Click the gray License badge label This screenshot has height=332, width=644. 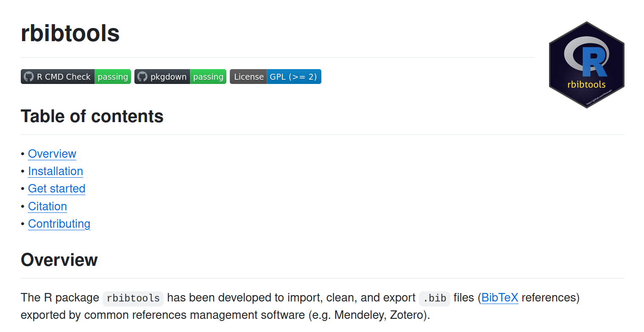click(248, 77)
